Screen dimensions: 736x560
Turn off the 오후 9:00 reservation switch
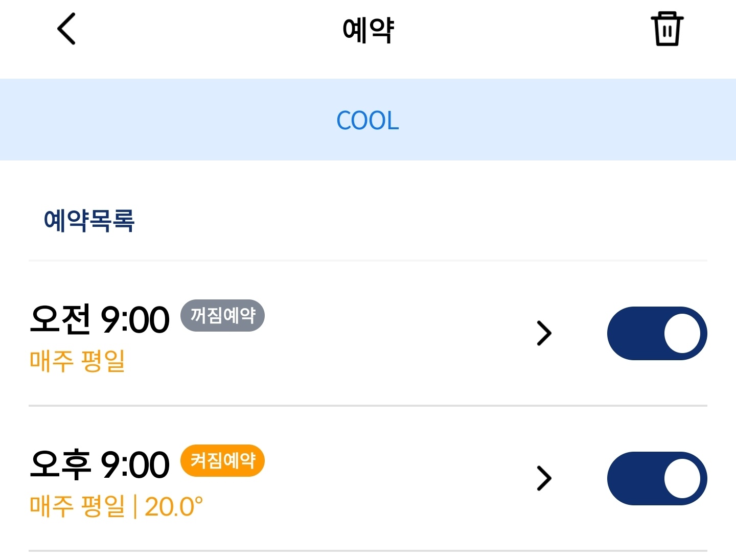(656, 479)
